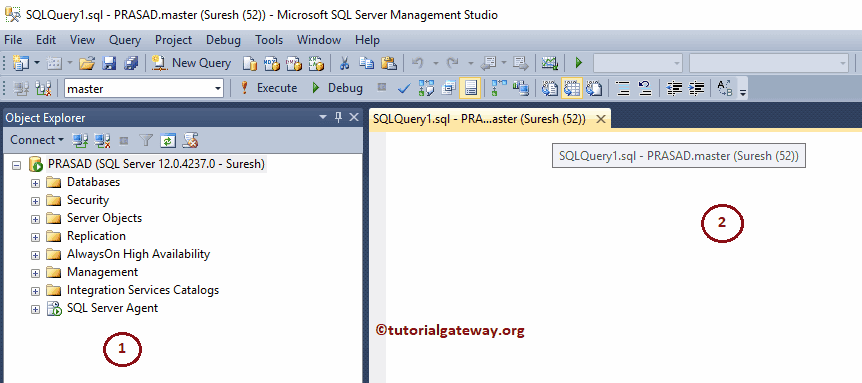Image resolution: width=862 pixels, height=383 pixels.
Task: Click the Analysis Services XMLA Query icon
Action: [316, 63]
